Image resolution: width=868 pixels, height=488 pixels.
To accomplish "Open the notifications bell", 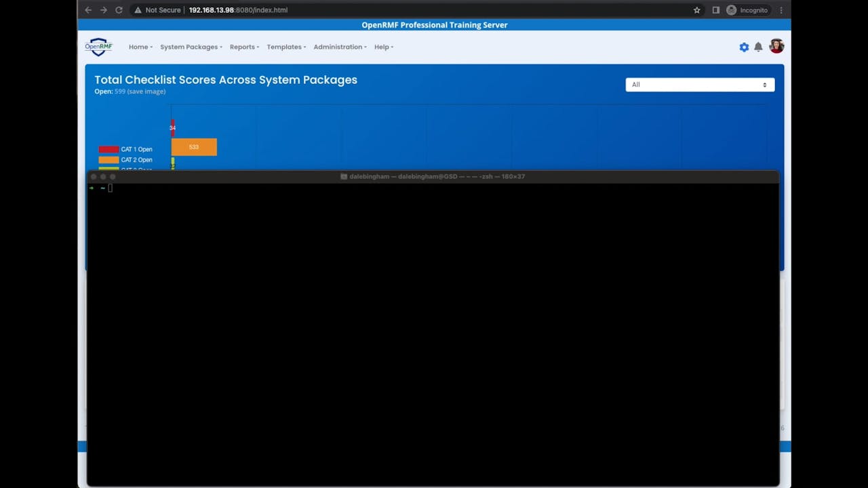I will click(758, 47).
